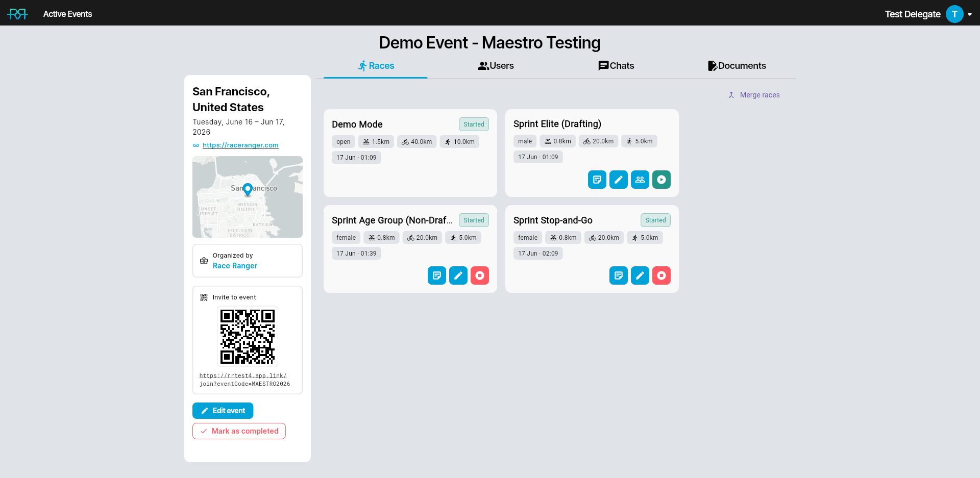This screenshot has width=980, height=478.
Task: Click the Demo Mode race title
Action: [x=357, y=124]
